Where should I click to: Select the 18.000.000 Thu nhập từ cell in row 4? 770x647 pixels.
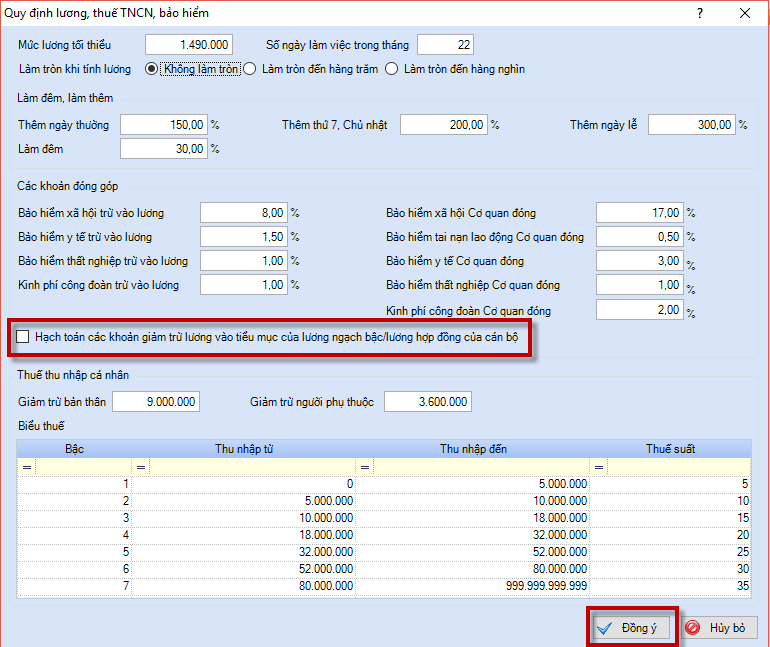click(244, 535)
